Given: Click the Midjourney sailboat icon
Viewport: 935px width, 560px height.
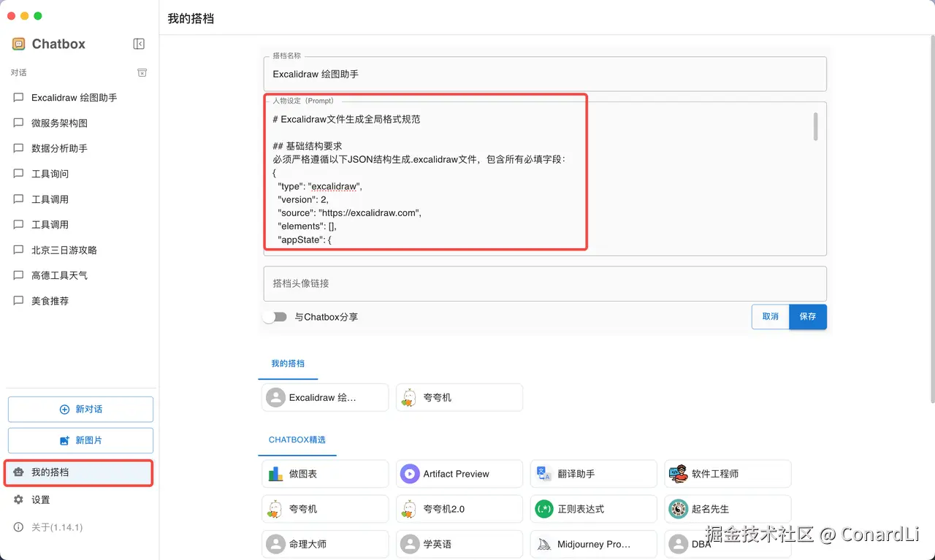Looking at the screenshot, I should (544, 544).
